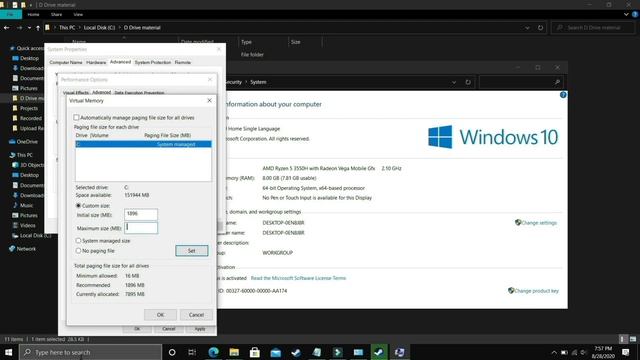Open File Explorer help icon
The image size is (640, 360).
tap(635, 14)
